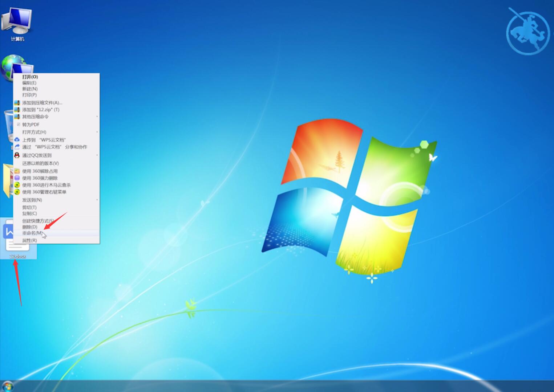This screenshot has width=554, height=392.
Task: Select the folder icon on the desktop
Action: [8, 180]
